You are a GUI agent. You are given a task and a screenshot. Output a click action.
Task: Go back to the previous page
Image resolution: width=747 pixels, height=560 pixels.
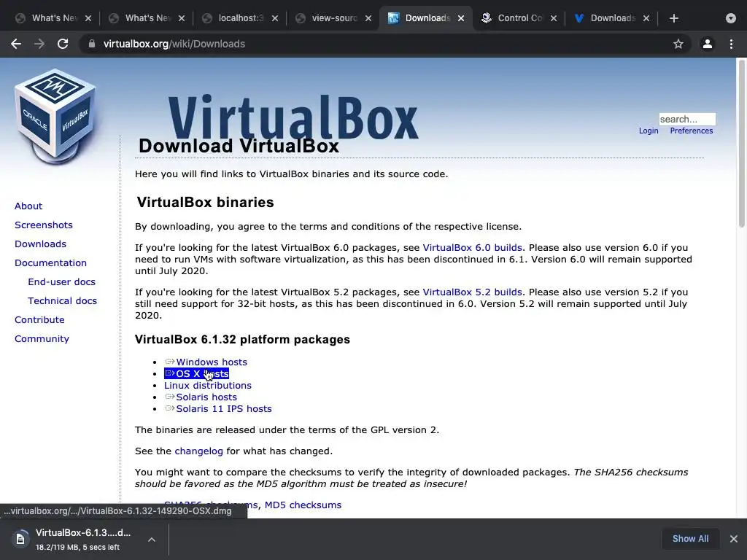click(x=16, y=44)
